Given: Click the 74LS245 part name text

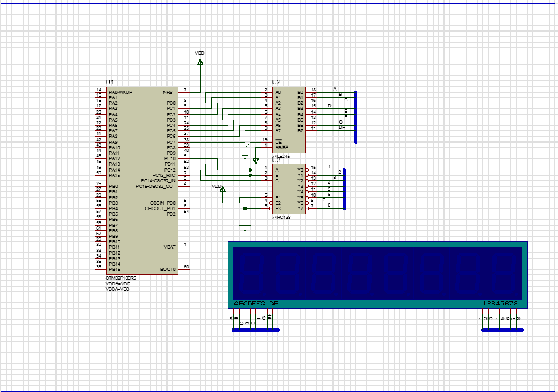Looking at the screenshot, I should pos(281,156).
